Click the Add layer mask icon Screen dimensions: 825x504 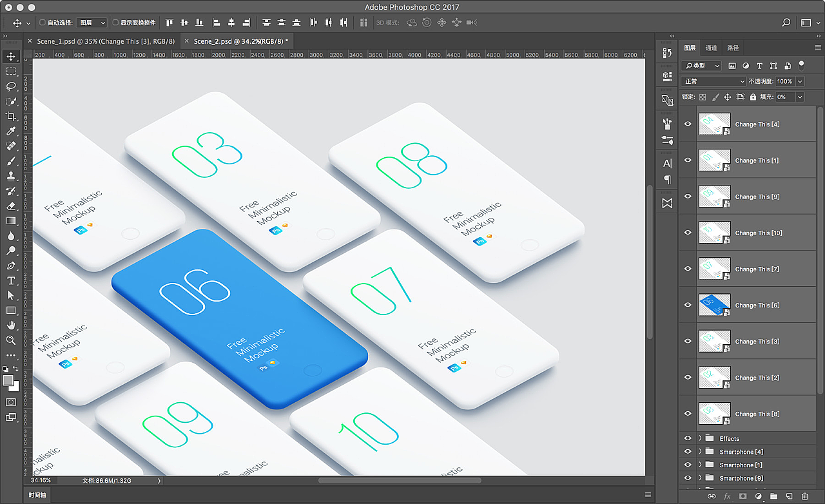click(742, 496)
